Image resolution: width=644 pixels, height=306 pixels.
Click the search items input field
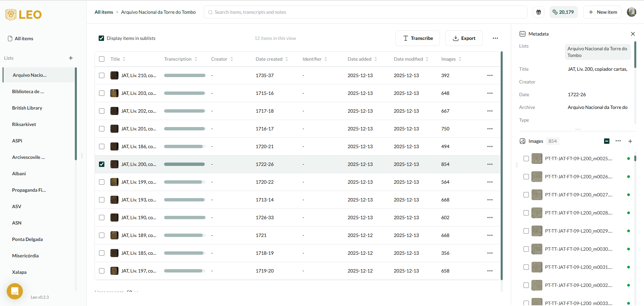point(366,12)
